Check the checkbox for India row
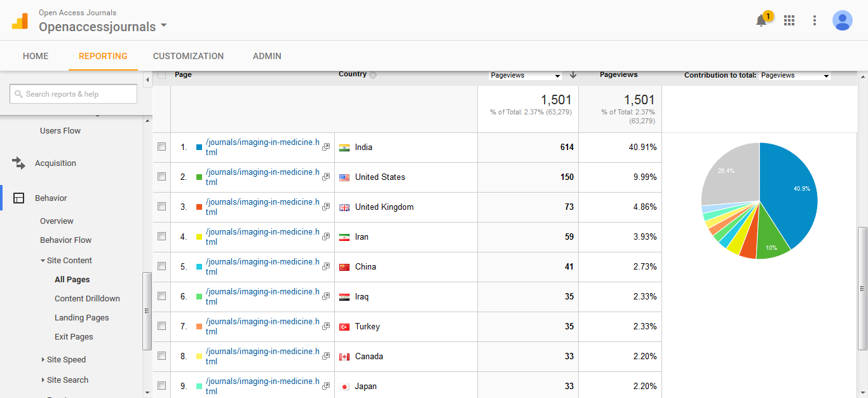Screen dimensions: 868x398 [162, 147]
